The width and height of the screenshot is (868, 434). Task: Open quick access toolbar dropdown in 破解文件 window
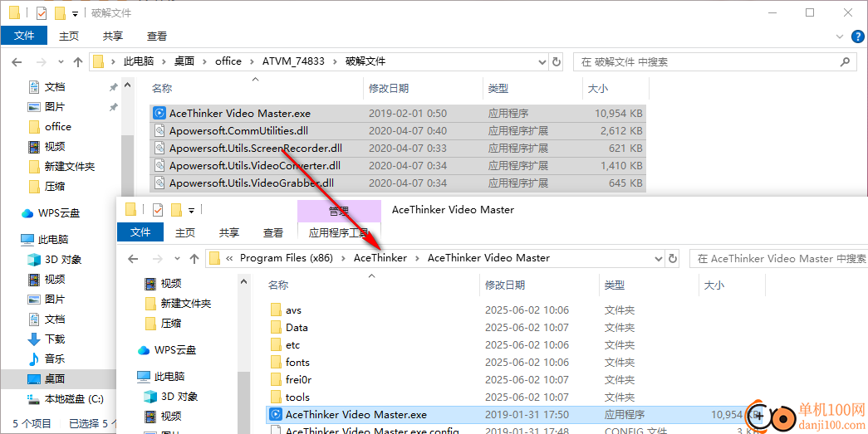[x=76, y=13]
